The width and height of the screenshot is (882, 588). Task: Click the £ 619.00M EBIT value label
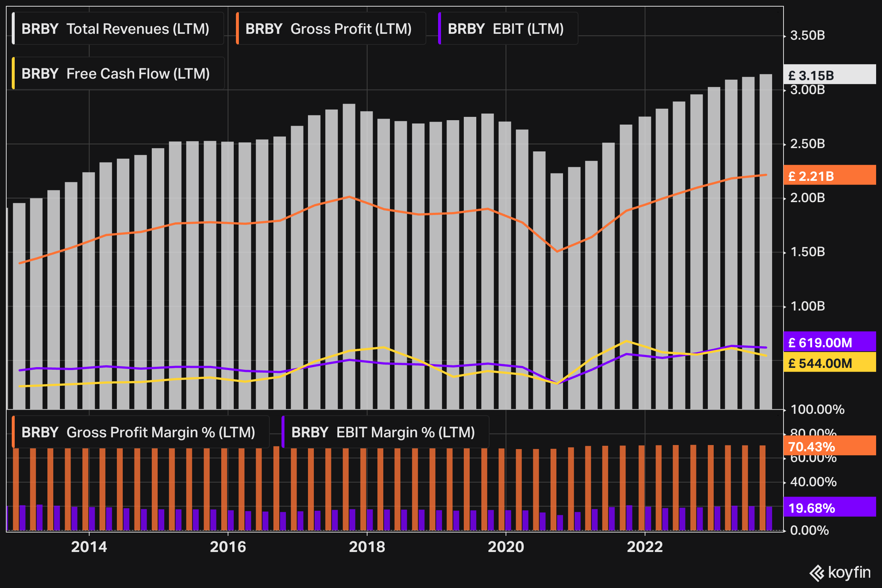(x=829, y=342)
